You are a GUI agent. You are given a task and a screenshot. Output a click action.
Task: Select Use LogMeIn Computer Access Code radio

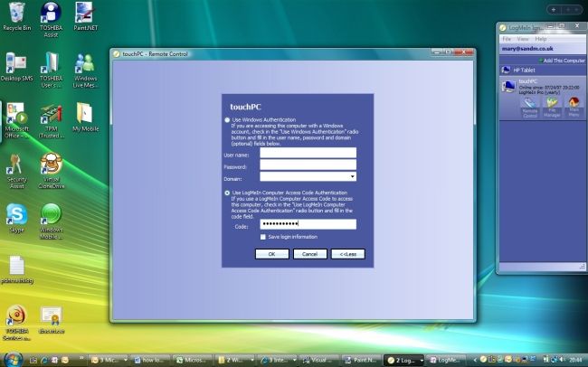click(x=227, y=193)
